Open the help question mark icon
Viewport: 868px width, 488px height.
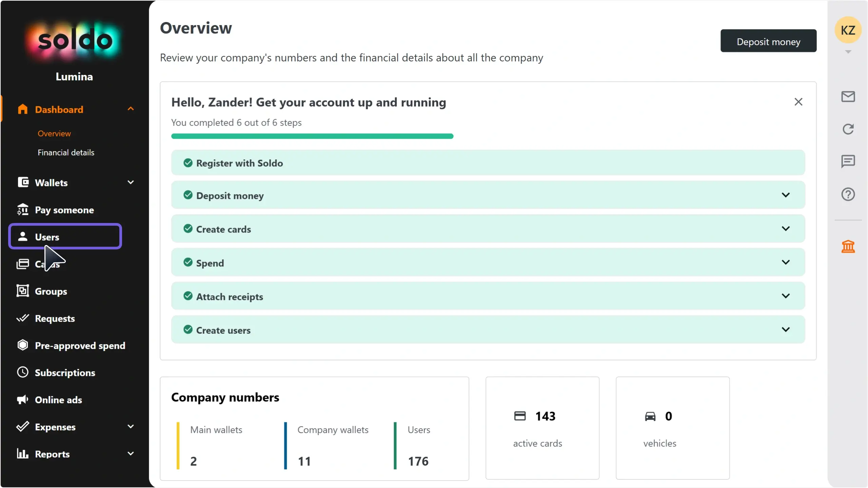point(848,194)
